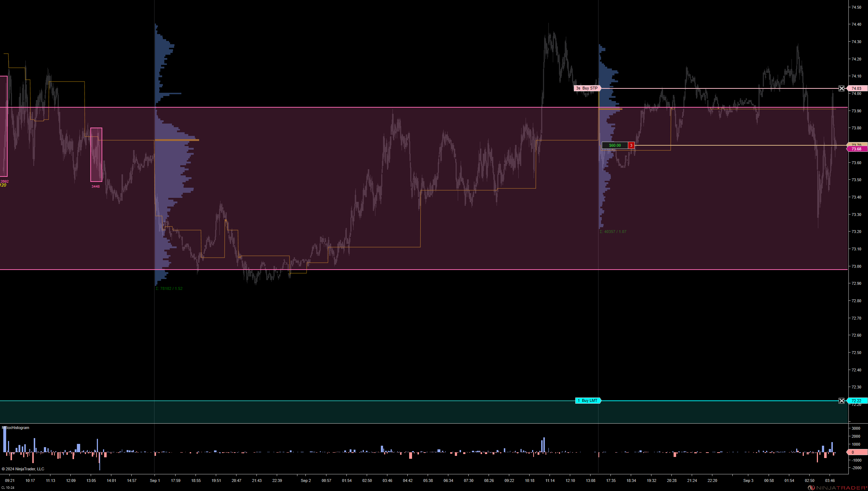868x491 pixels.
Task: Click the 73.68 current price marker
Action: pyautogui.click(x=857, y=149)
